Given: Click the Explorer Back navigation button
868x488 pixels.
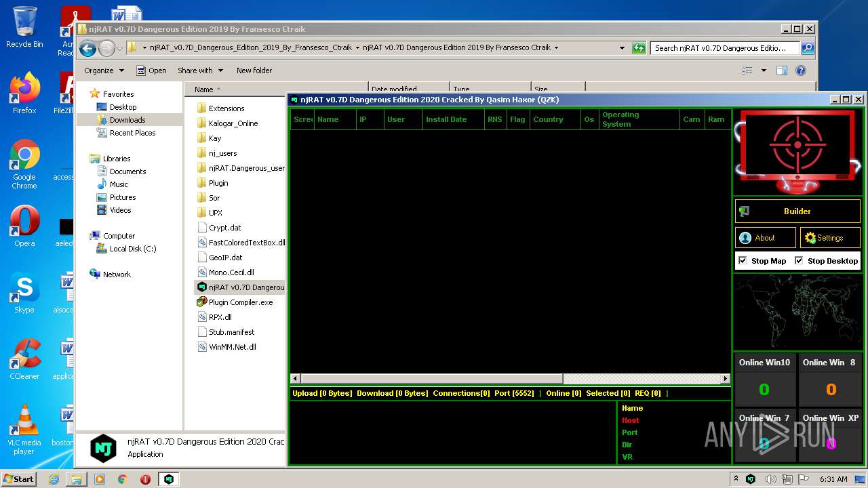Looking at the screenshot, I should pos(87,48).
